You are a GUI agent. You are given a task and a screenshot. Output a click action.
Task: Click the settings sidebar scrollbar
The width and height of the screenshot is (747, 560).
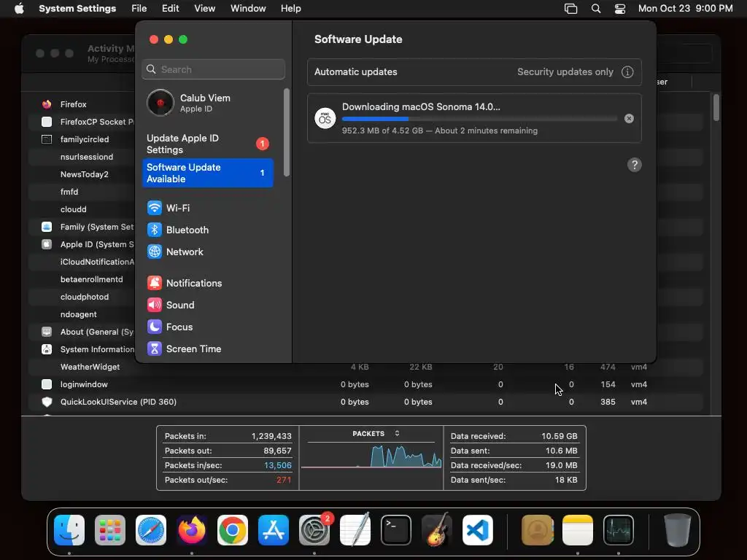pos(286,133)
